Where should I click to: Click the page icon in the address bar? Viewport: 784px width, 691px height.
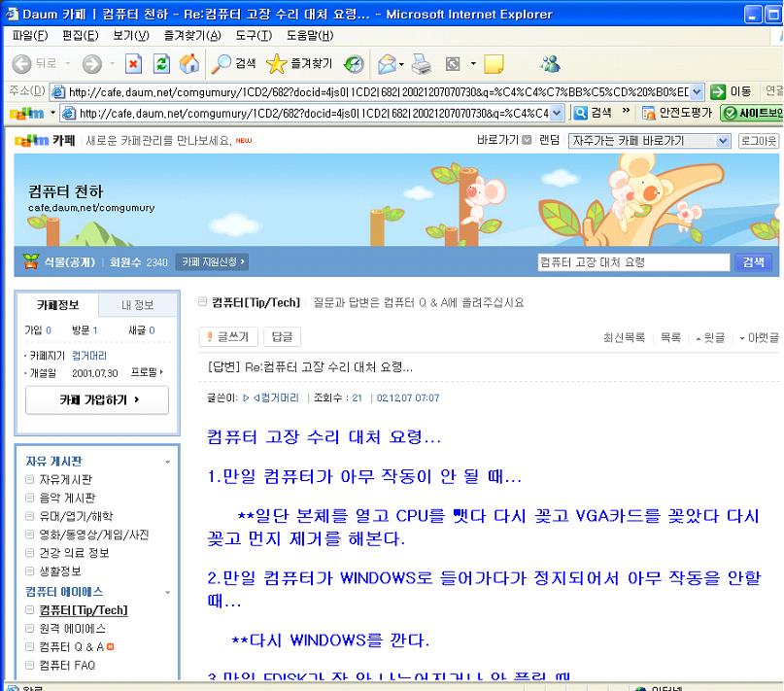coord(58,91)
